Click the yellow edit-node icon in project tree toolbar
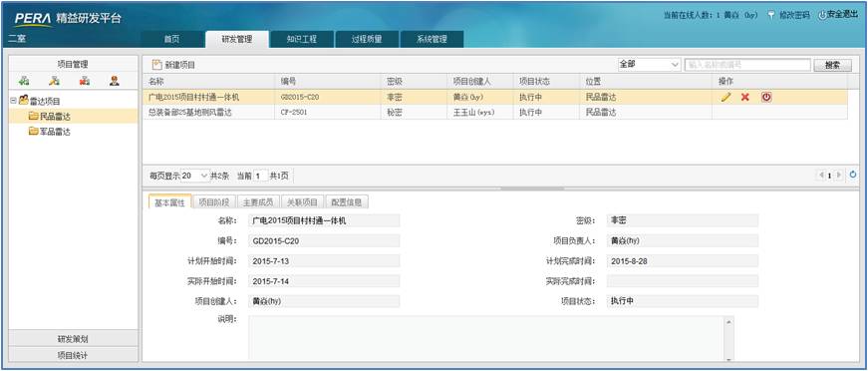Image resolution: width=868 pixels, height=371 pixels. pyautogui.click(x=54, y=82)
